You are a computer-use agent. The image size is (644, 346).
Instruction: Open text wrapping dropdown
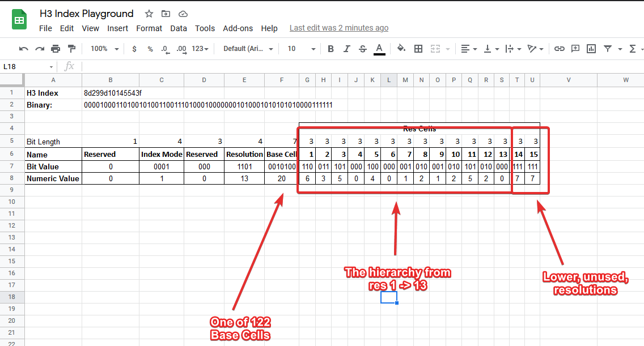[513, 49]
